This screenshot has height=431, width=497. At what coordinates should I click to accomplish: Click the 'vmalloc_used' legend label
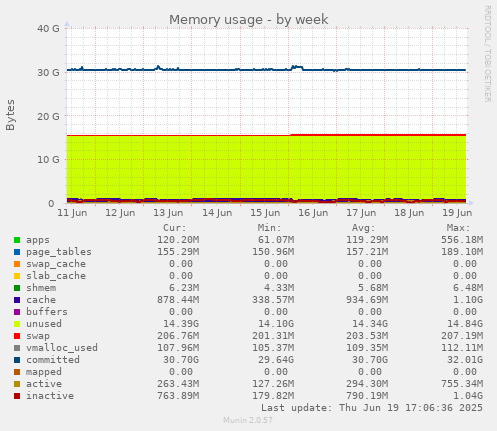[x=62, y=348]
